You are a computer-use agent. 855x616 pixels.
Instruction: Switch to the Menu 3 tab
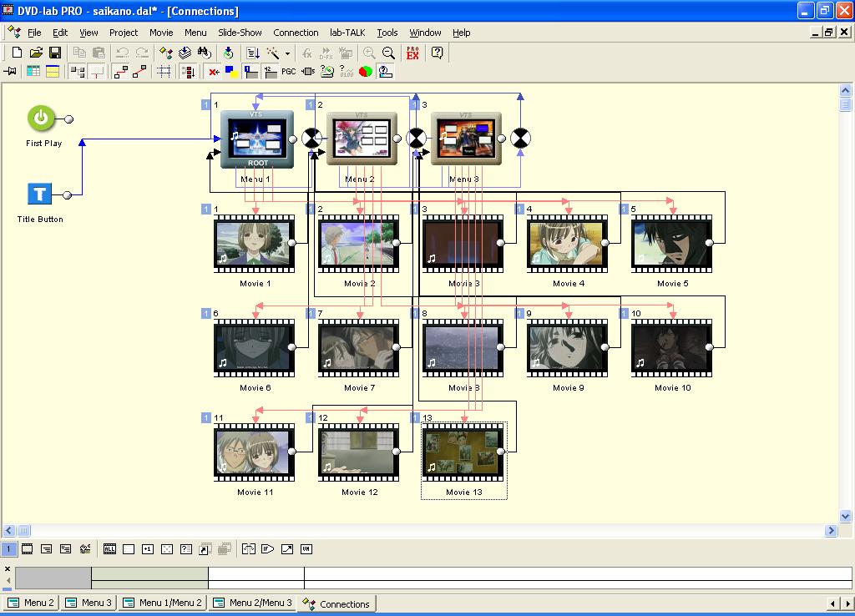(89, 603)
